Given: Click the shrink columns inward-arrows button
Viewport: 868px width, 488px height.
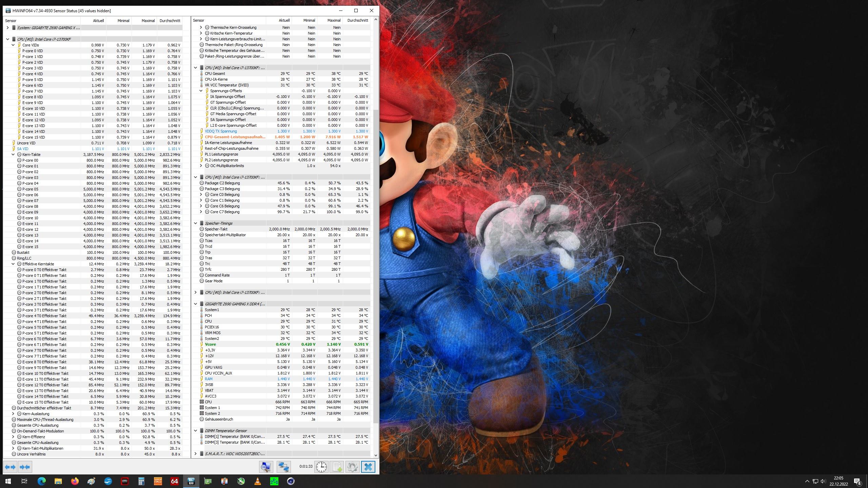Looking at the screenshot, I should point(25,467).
